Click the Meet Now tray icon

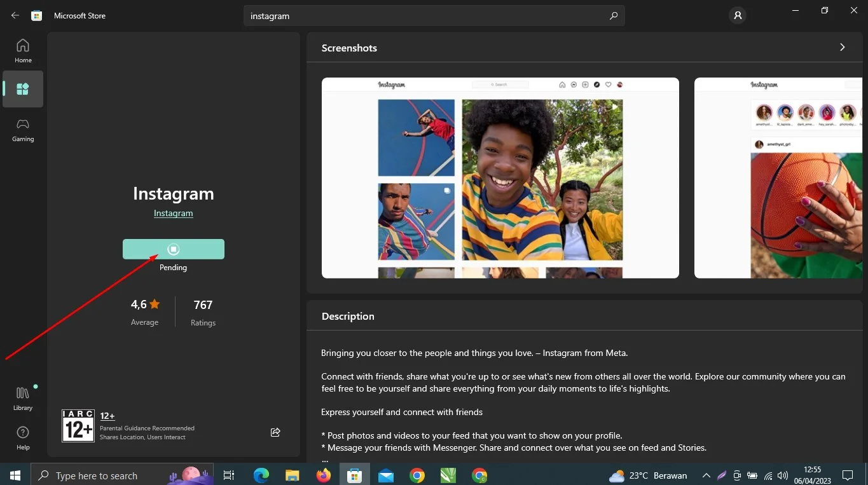pos(737,475)
